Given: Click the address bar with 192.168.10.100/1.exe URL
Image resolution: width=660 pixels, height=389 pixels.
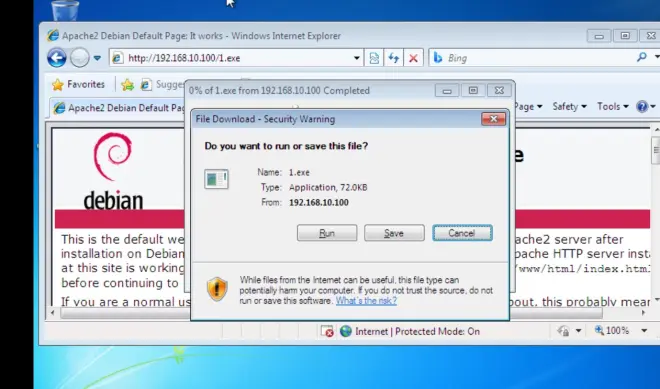Looking at the screenshot, I should [x=236, y=58].
